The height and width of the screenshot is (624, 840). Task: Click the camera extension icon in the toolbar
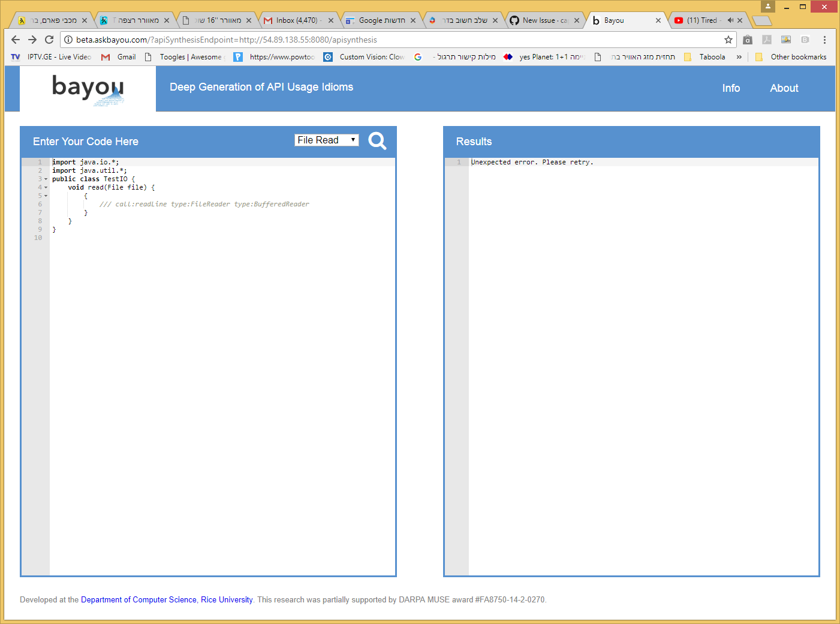[x=748, y=40]
